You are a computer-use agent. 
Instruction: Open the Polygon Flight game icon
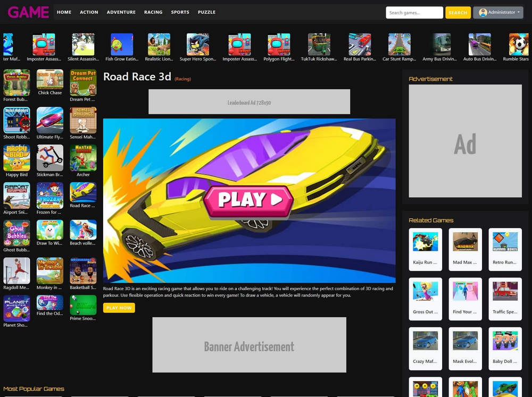pos(279,45)
